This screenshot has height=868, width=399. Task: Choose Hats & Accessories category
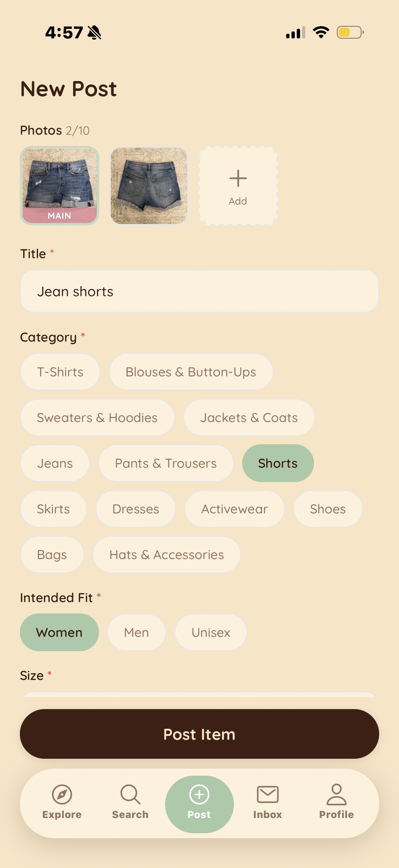point(167,554)
